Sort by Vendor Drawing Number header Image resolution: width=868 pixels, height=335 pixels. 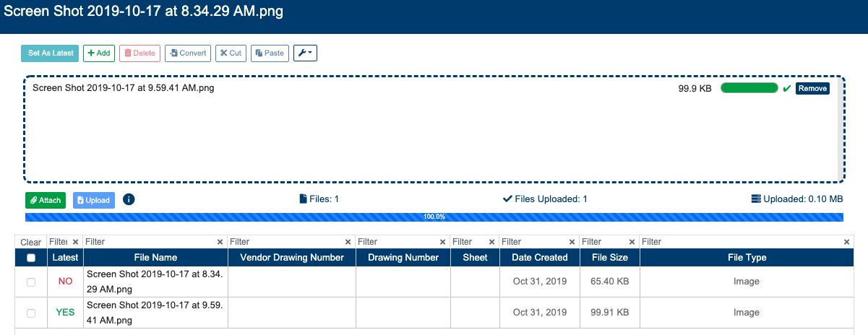pos(292,258)
